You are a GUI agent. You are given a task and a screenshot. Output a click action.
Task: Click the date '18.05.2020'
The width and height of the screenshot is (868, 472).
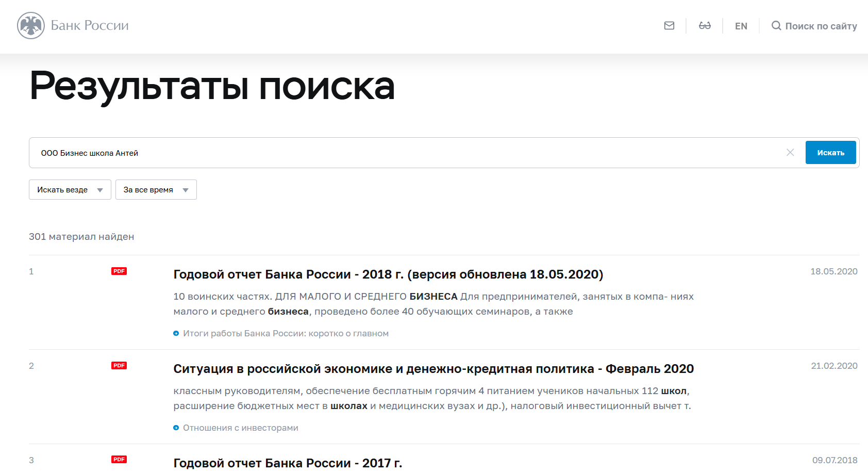(x=834, y=272)
